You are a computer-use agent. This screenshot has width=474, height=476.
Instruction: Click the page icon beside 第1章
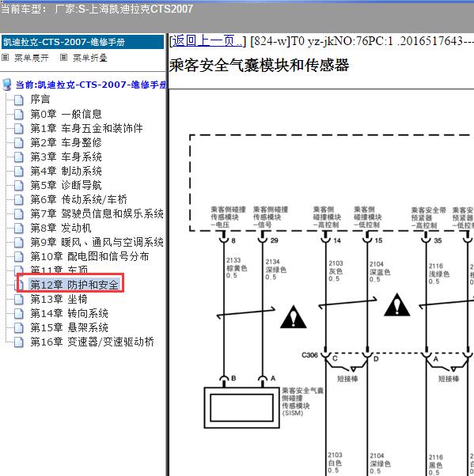click(x=18, y=129)
